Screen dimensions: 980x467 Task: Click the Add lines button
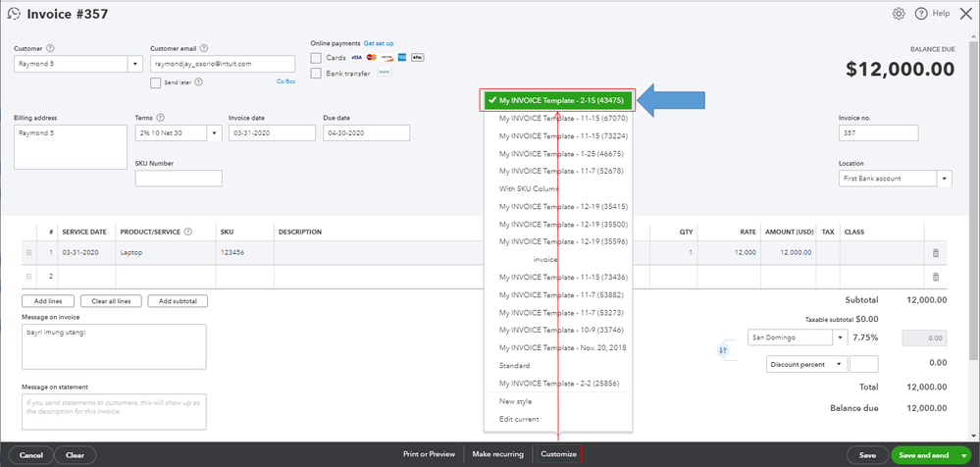coord(47,301)
